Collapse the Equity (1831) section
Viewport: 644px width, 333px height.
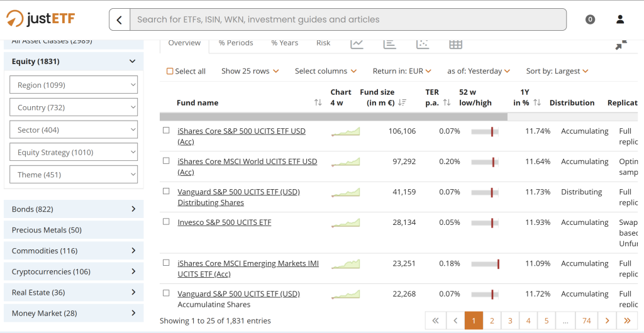(x=74, y=62)
